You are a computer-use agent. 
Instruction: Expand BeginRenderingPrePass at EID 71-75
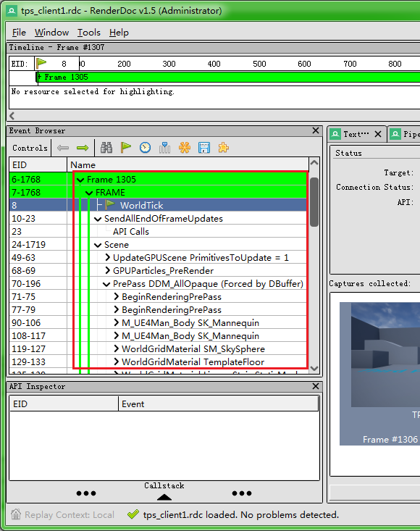[117, 297]
